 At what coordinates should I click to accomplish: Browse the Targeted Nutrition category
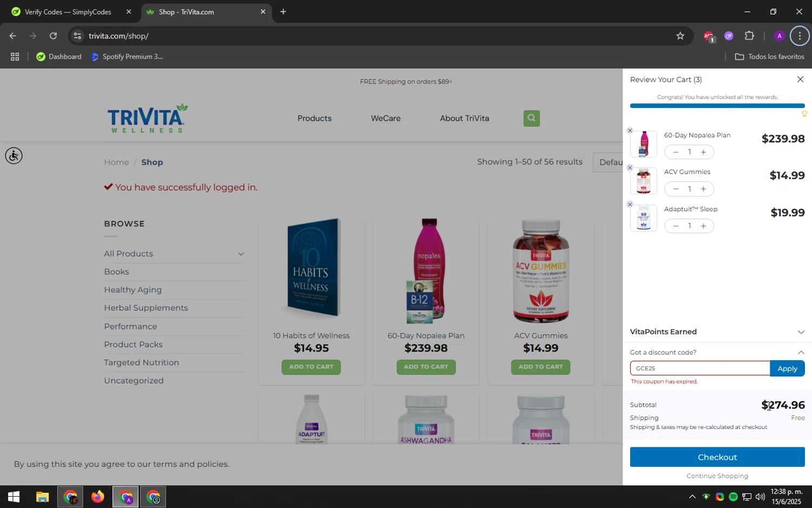click(141, 362)
